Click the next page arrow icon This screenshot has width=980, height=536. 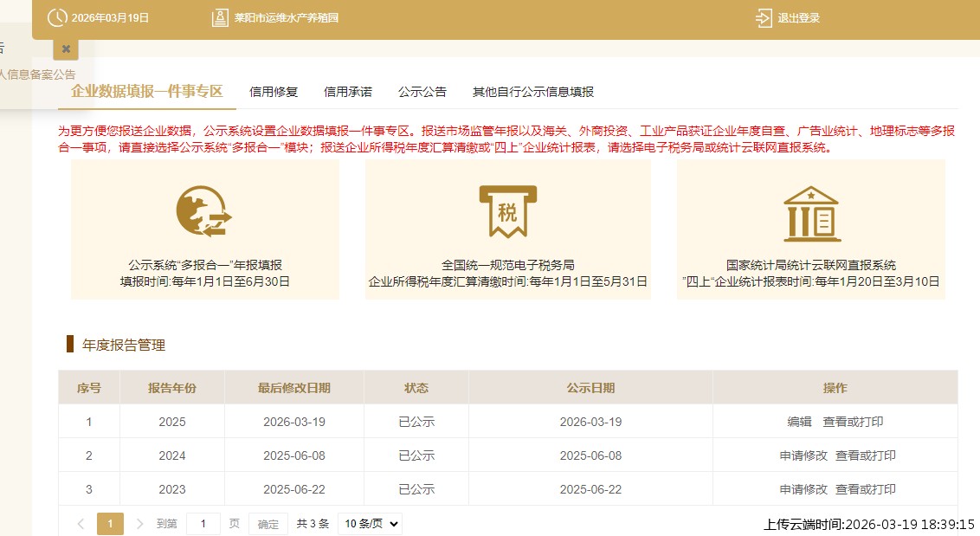[x=139, y=524]
